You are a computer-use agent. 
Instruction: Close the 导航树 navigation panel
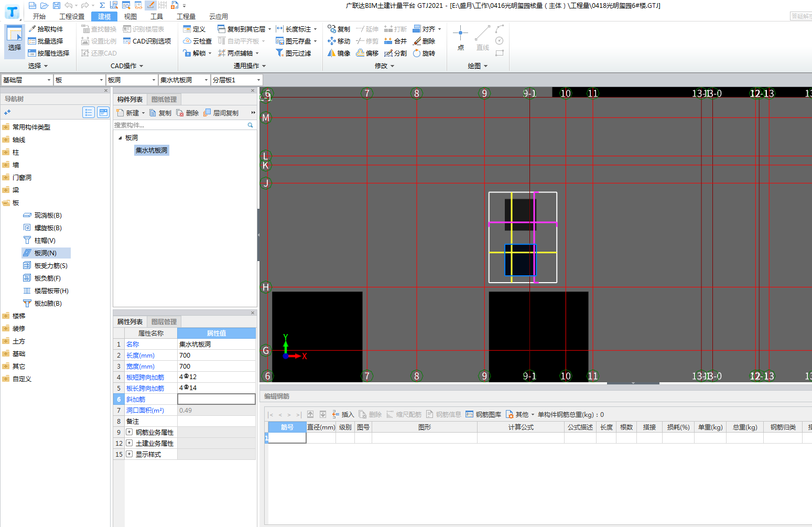click(x=106, y=91)
